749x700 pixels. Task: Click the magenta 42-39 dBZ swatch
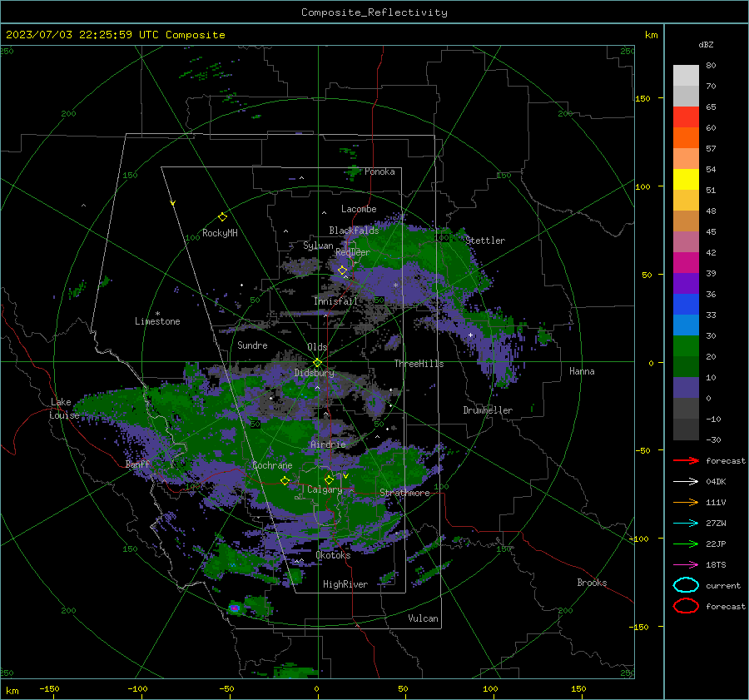(x=686, y=263)
